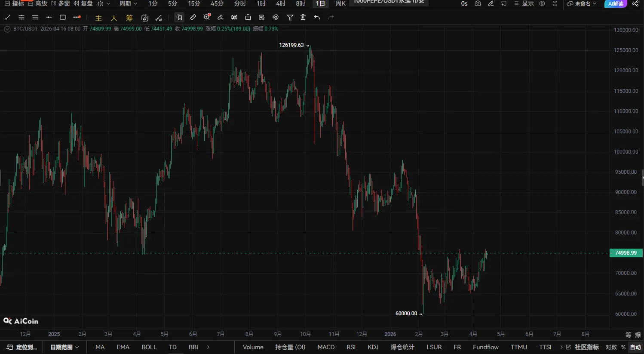Select the eraser tool
The width and height of the screenshot is (644, 354).
221,18
